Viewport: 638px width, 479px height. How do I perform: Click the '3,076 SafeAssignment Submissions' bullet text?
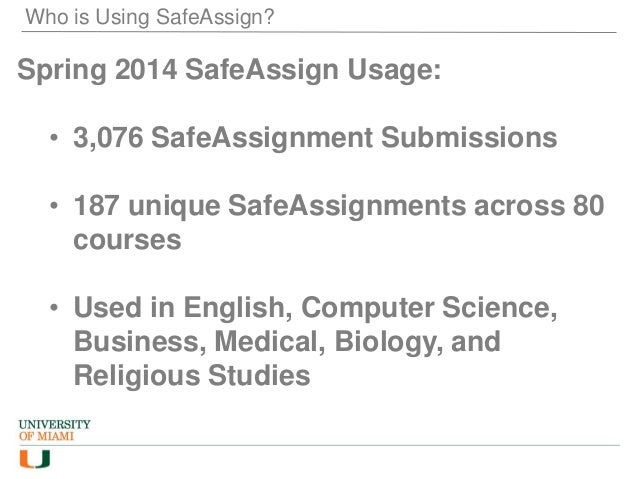point(315,138)
